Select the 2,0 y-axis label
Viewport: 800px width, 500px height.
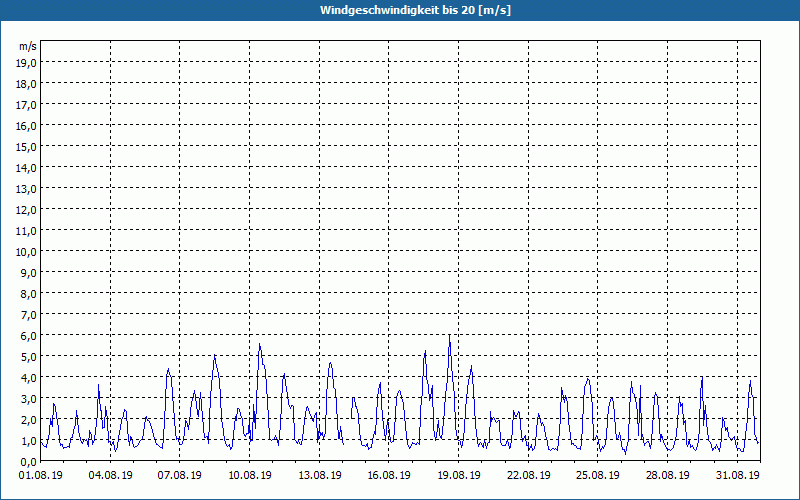point(30,419)
